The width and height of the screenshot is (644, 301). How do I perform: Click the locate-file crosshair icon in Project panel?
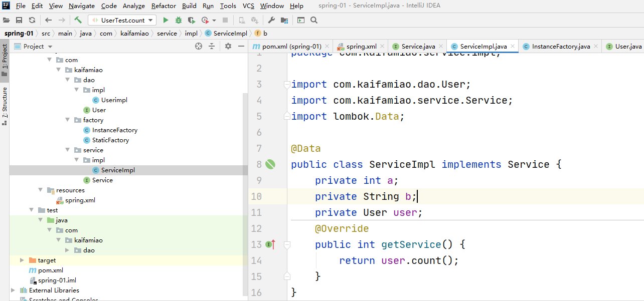pyautogui.click(x=199, y=46)
